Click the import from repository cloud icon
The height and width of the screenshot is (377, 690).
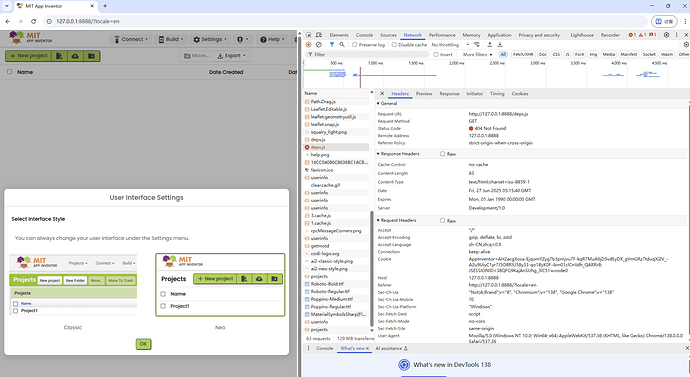click(75, 56)
